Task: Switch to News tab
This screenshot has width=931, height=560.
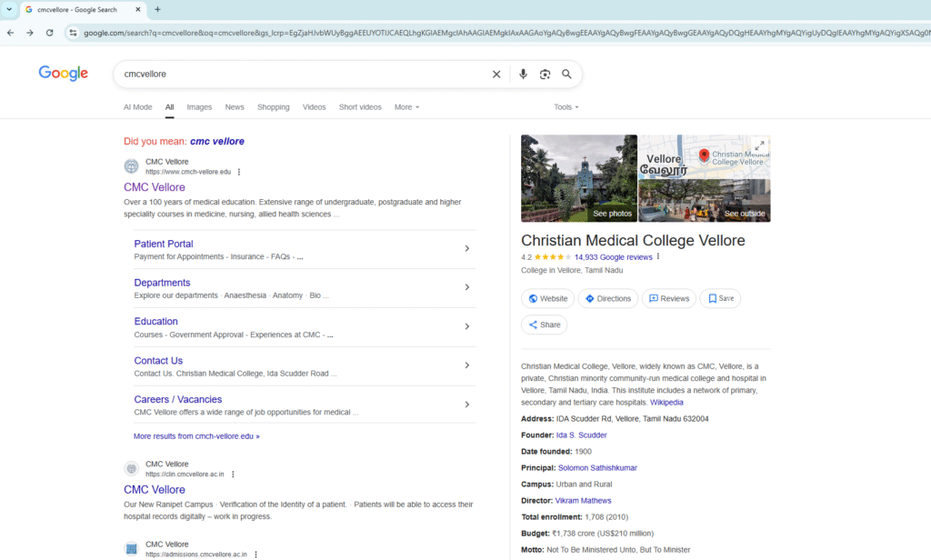Action: (x=235, y=107)
